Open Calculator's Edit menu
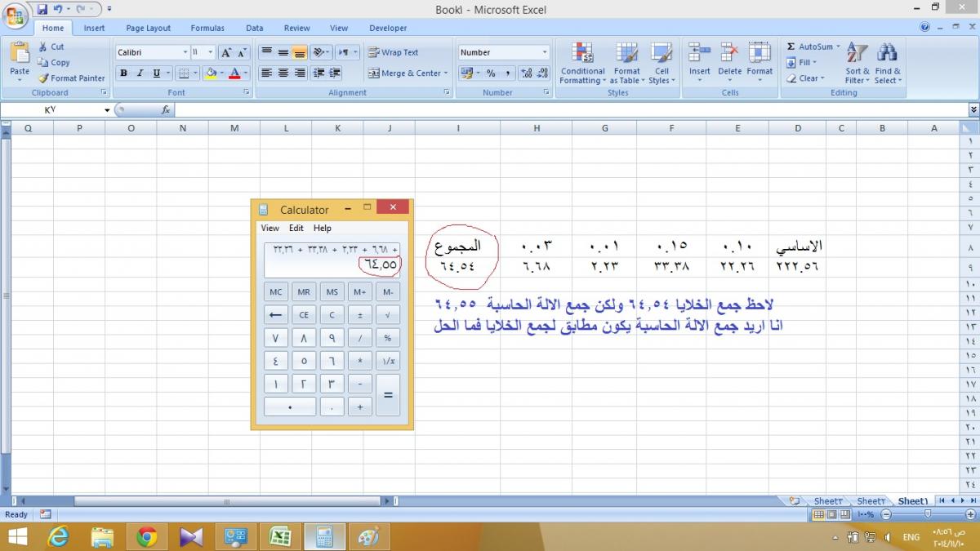The height and width of the screenshot is (551, 980). (296, 228)
